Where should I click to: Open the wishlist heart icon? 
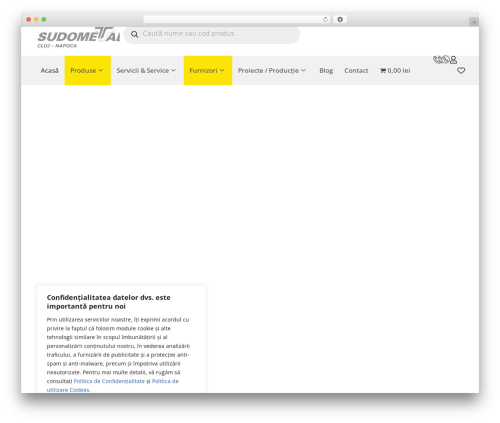click(x=461, y=70)
